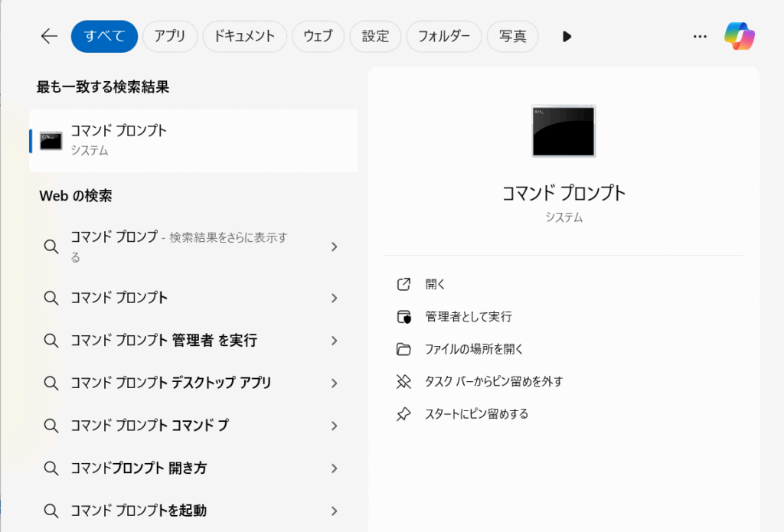Click the three-dot more options icon
This screenshot has width=784, height=532.
pyautogui.click(x=700, y=36)
